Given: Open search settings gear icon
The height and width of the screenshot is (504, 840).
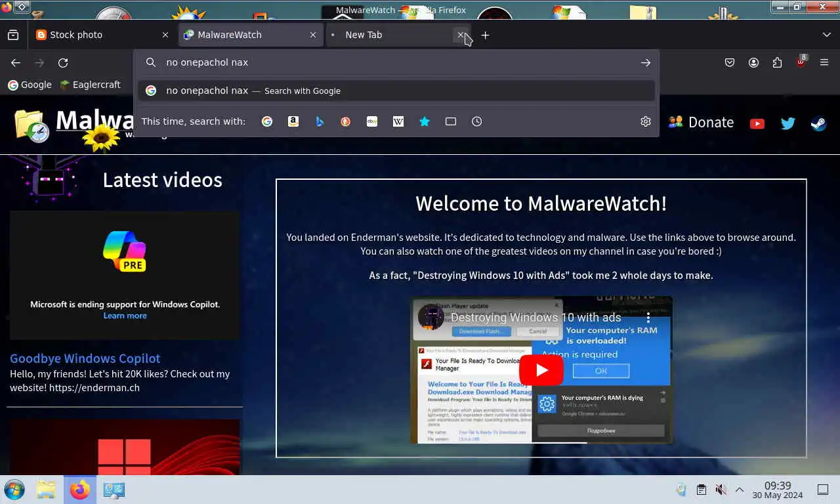Looking at the screenshot, I should tap(646, 121).
